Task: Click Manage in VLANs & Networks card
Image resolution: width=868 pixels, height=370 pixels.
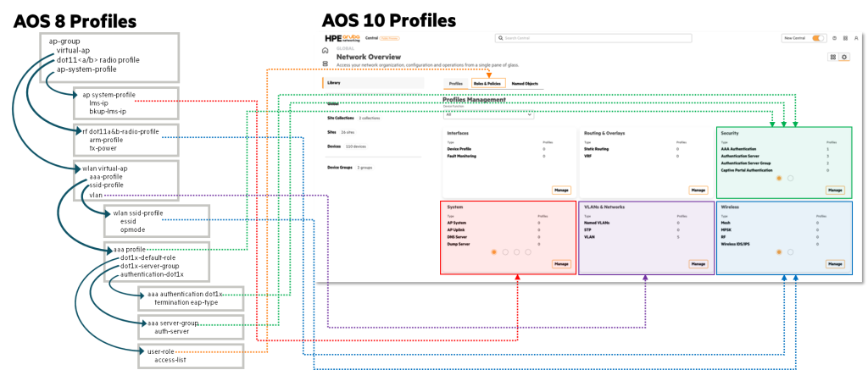Action: [698, 264]
